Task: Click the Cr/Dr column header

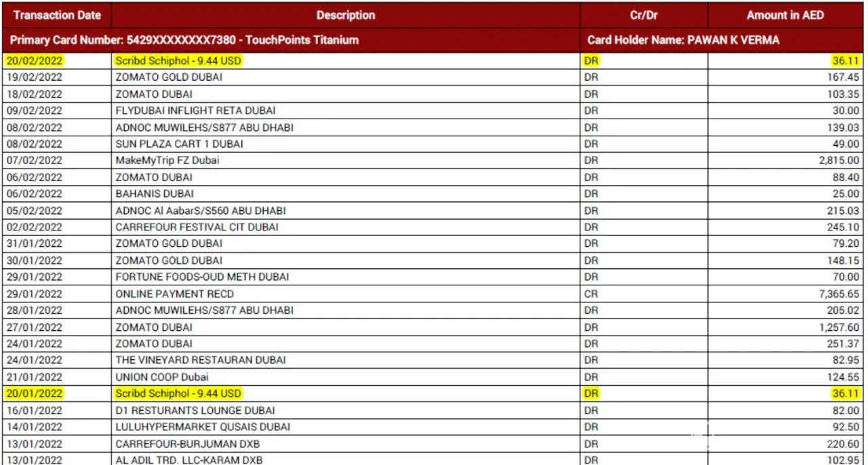Action: click(644, 15)
